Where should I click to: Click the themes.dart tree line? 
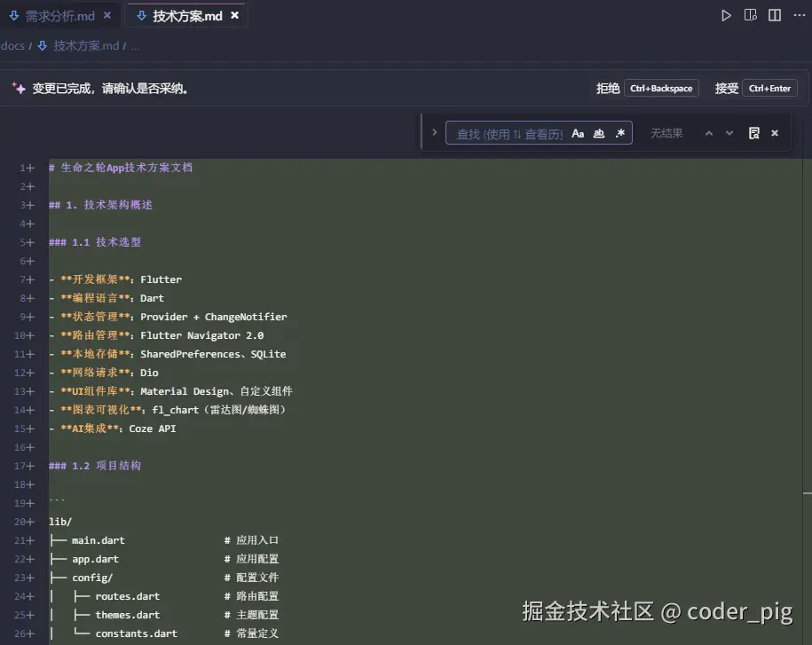[164, 615]
